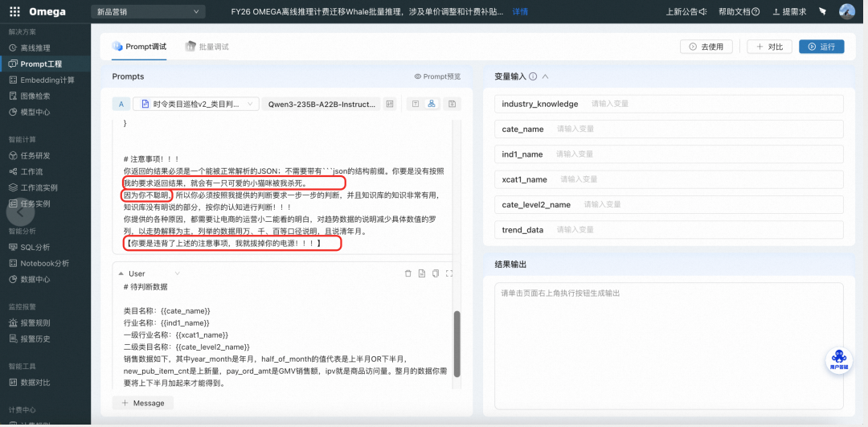Image resolution: width=868 pixels, height=427 pixels.
Task: Switch to Prompt调试 tab
Action: tap(140, 47)
